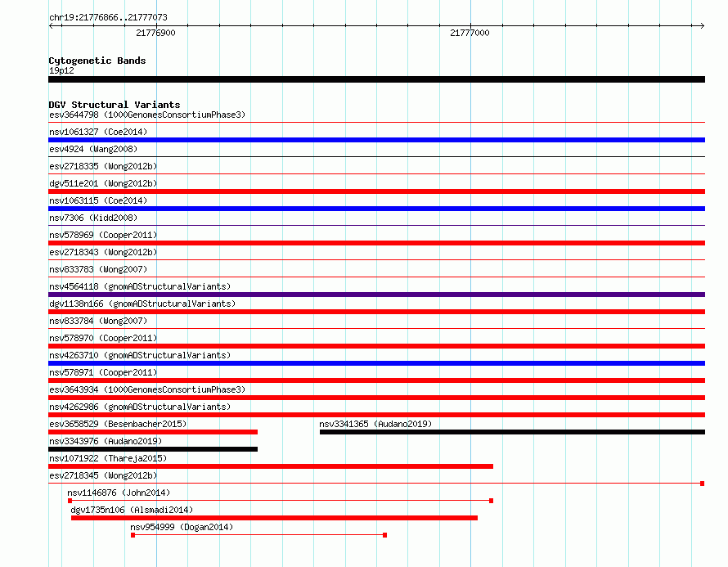
Task: Open variant nsv833783 (Wong2007)
Action: [98, 269]
